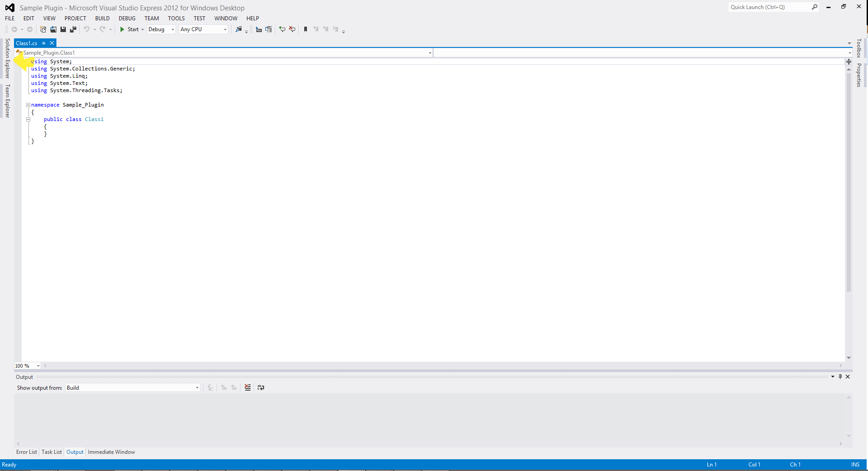
Task: Click the Open File toolbar icon
Action: click(x=53, y=29)
